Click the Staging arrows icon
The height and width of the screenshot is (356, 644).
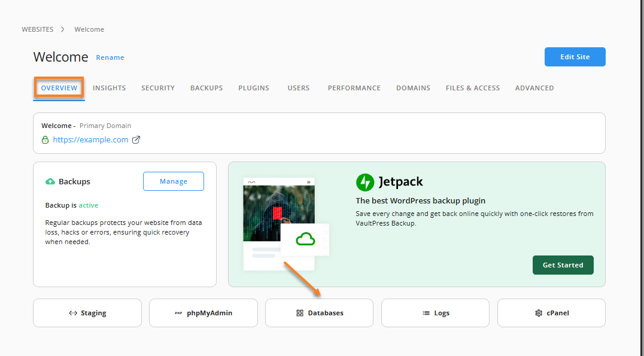(73, 313)
